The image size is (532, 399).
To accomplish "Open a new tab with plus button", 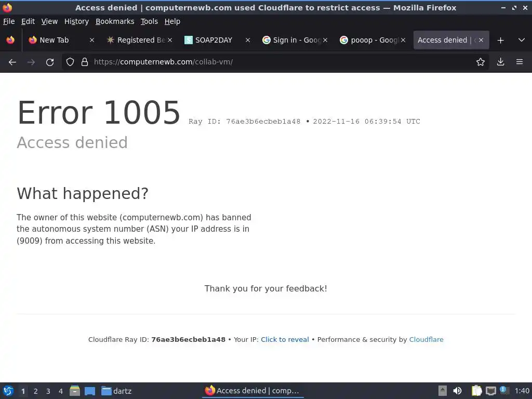I will 500,41.
